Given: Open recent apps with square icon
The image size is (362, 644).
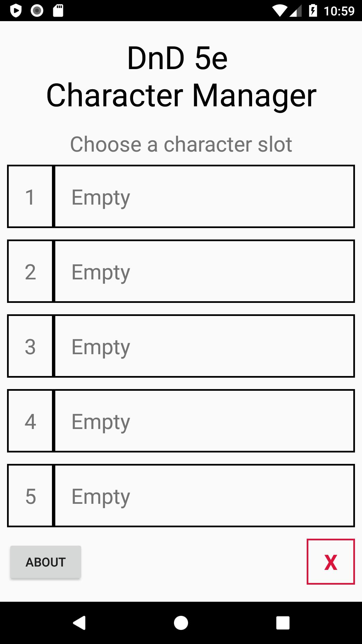Looking at the screenshot, I should point(283,623).
